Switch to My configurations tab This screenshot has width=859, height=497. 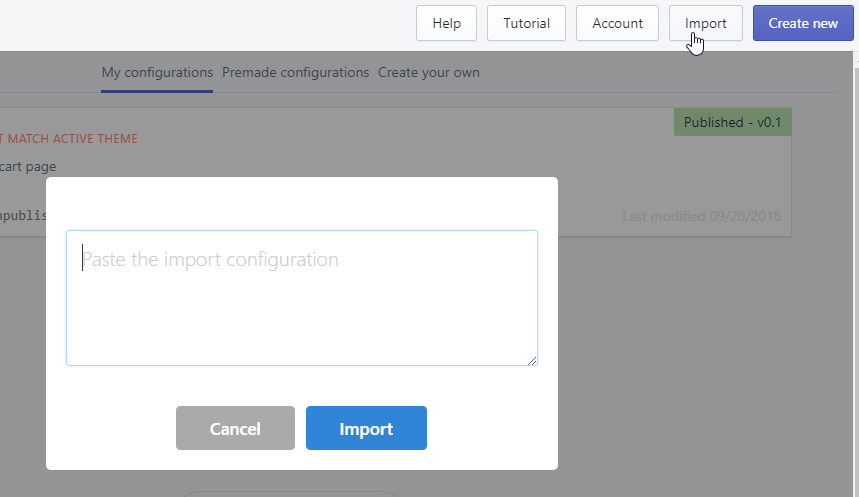(157, 72)
